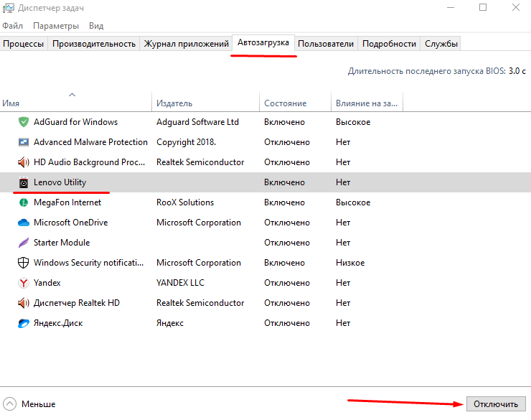Click Высокое impact in AdGuard row
This screenshot has height=420, width=531.
coord(353,122)
